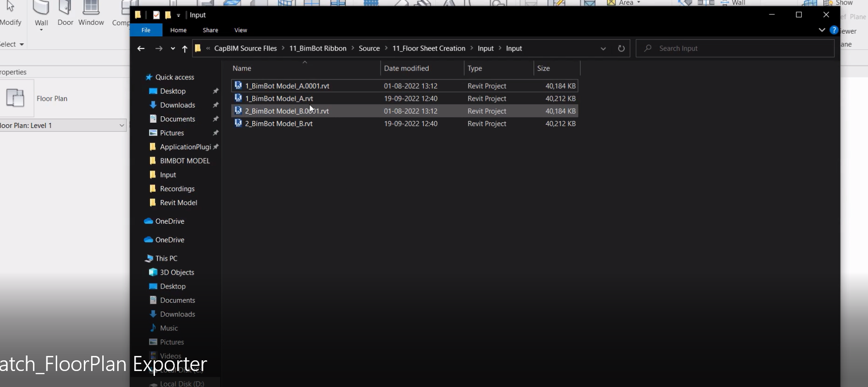Screen dimensions: 868x387
Task: Go forward in folder history
Action: click(158, 48)
